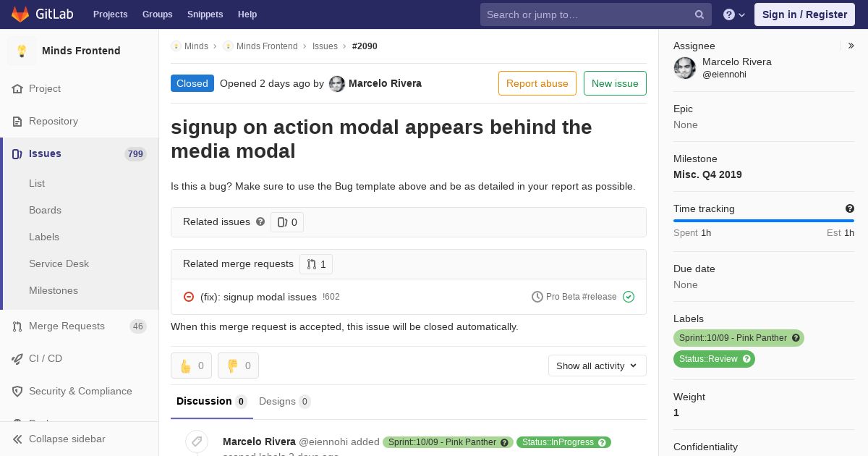Click the search magnifier icon
The width and height of the screenshot is (868, 456).
(x=699, y=14)
